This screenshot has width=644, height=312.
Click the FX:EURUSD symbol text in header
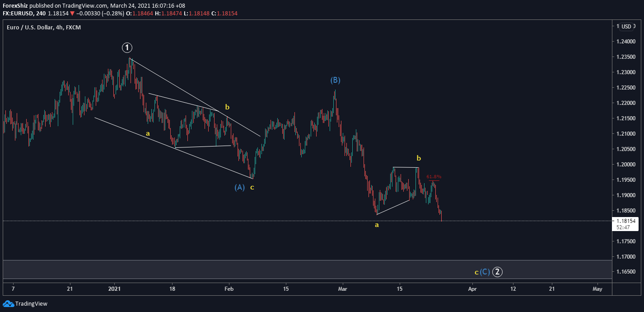[x=18, y=14]
